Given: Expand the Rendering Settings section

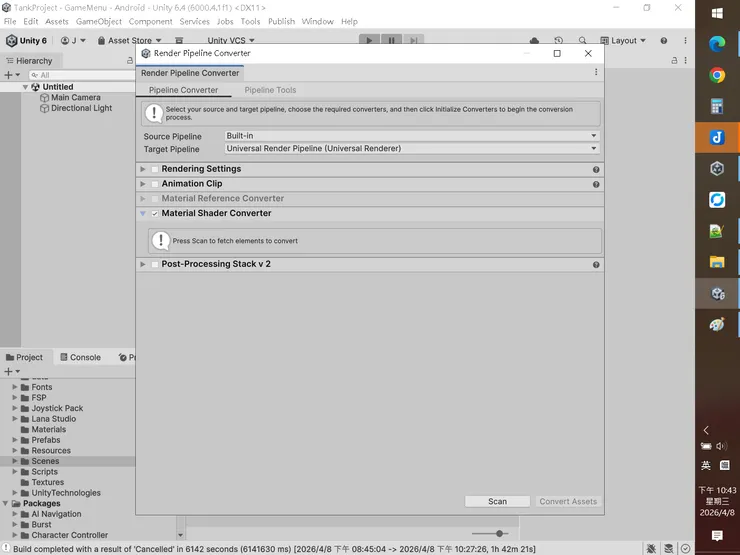Looking at the screenshot, I should pos(143,169).
